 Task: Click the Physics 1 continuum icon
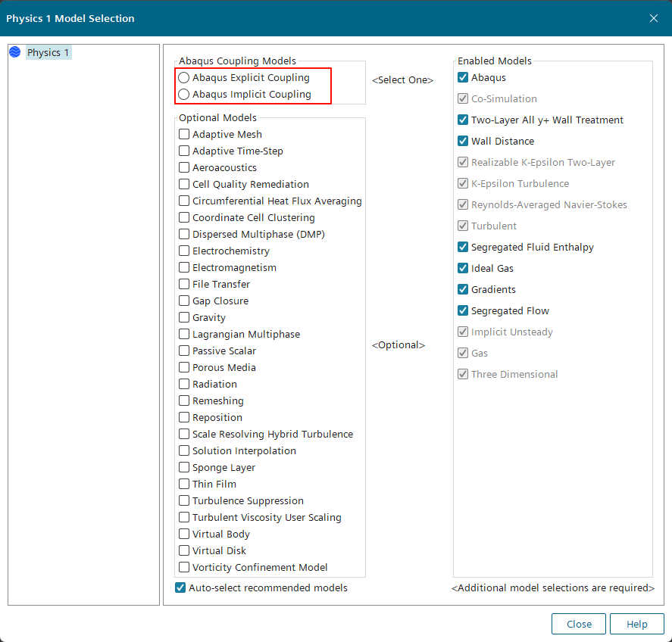[x=15, y=52]
